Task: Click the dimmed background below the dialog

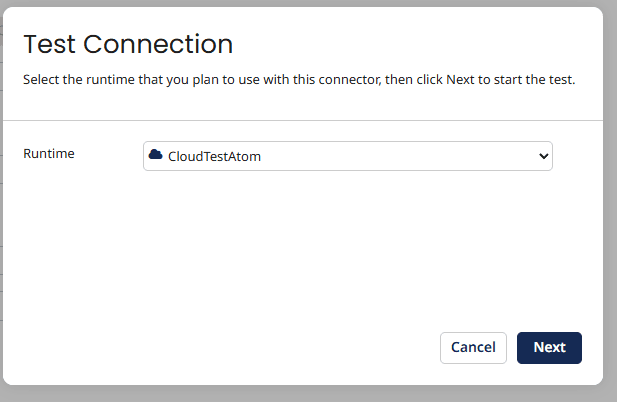Action: click(x=300, y=394)
